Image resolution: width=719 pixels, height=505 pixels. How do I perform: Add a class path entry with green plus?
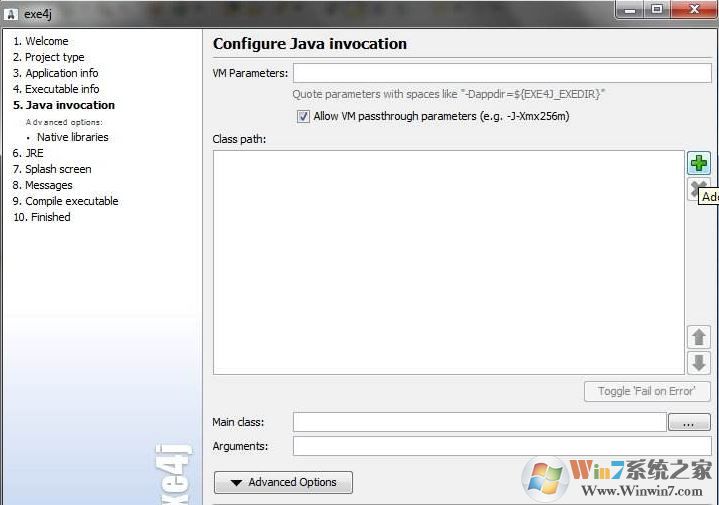click(x=699, y=163)
